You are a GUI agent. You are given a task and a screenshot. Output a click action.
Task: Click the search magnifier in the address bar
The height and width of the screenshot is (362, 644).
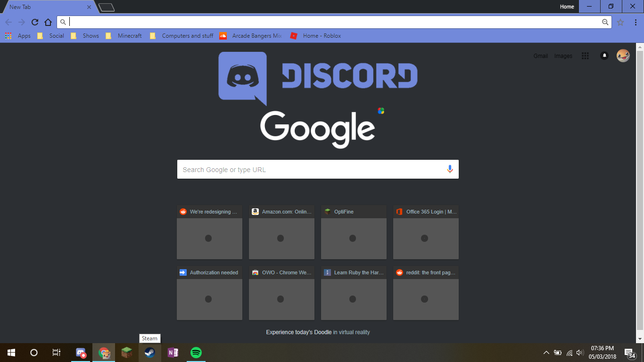pos(63,22)
